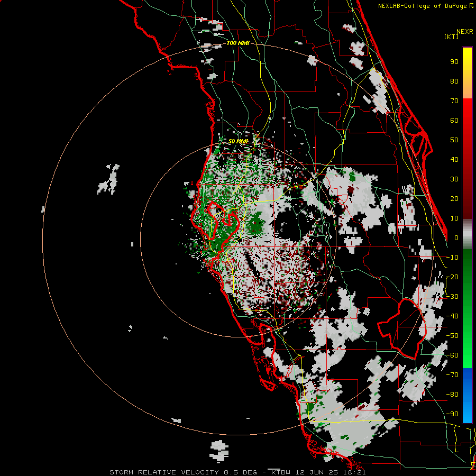Select the gray zero-velocity band of the scale

point(467,234)
